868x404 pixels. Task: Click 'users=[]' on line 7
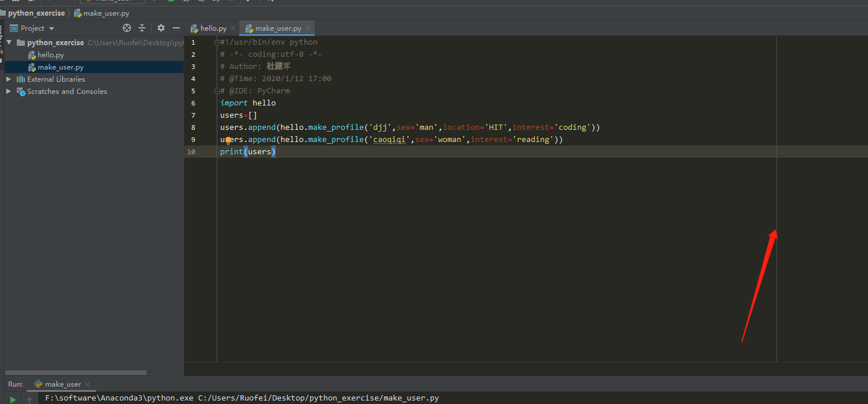tap(239, 115)
